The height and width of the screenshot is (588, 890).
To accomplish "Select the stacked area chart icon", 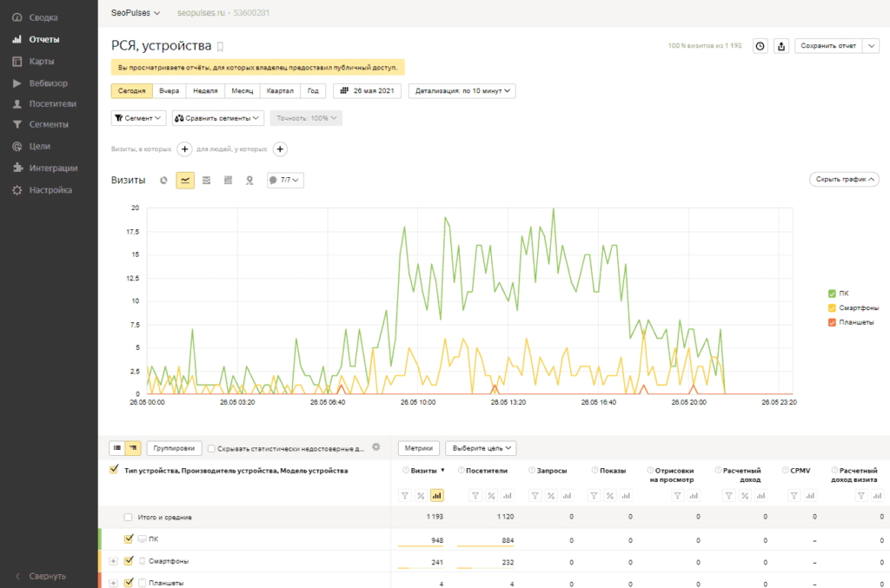I will pos(207,181).
